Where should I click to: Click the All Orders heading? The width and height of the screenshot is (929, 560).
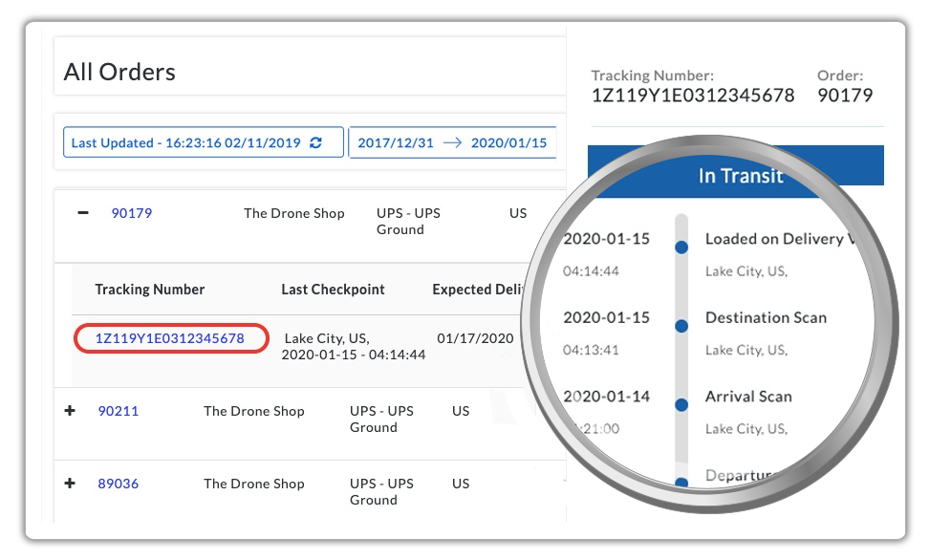119,72
